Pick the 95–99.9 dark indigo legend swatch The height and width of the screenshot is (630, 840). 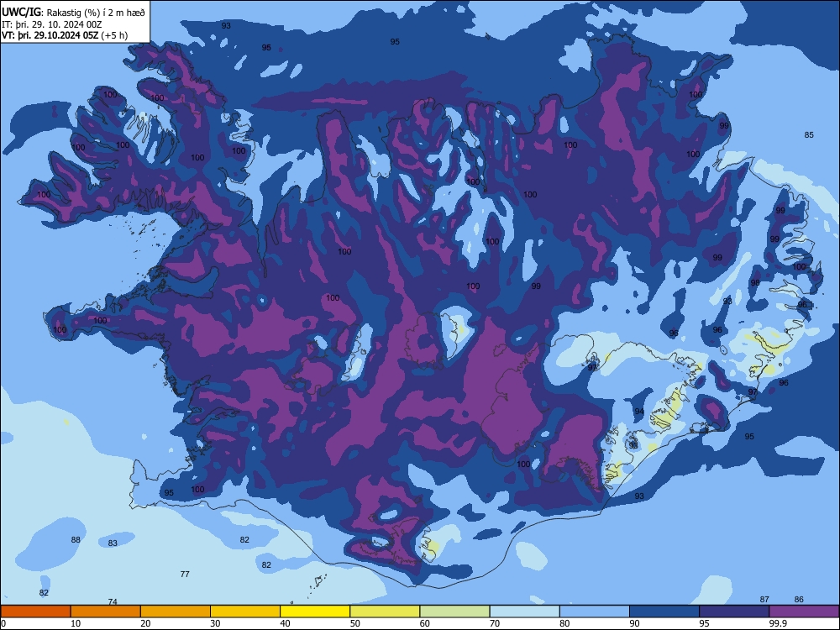click(x=734, y=612)
